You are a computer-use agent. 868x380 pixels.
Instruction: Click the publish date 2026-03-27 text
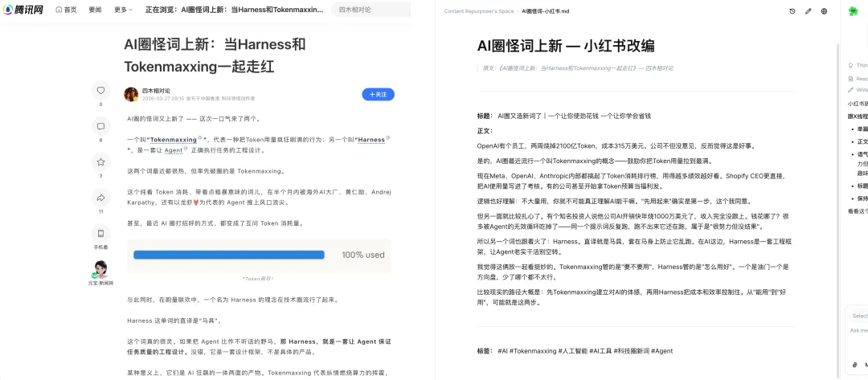pyautogui.click(x=162, y=99)
